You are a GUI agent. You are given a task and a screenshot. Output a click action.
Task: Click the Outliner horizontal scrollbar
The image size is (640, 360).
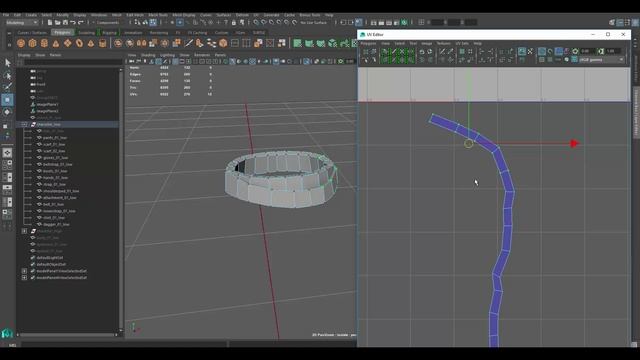(67, 335)
